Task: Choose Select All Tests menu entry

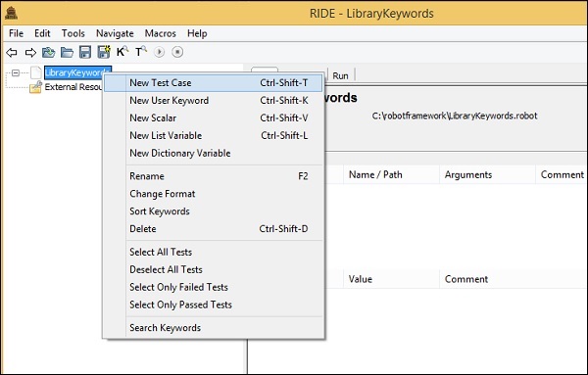Action: coord(213,253)
